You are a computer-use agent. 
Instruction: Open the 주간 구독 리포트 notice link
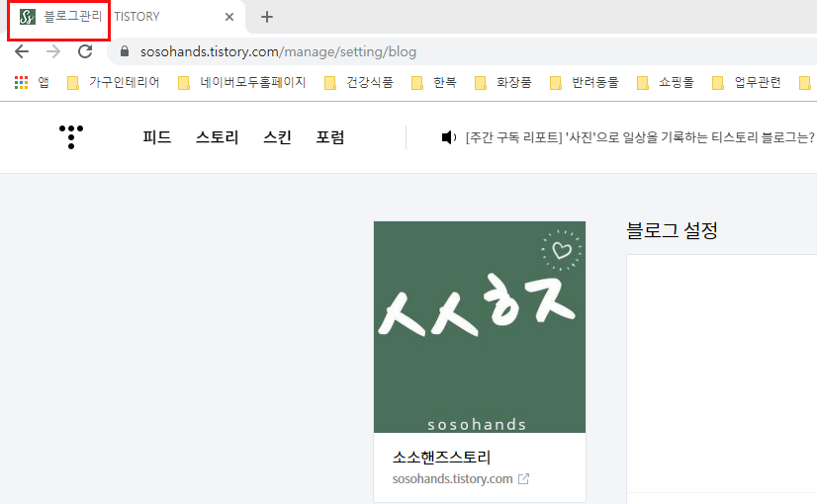640,137
